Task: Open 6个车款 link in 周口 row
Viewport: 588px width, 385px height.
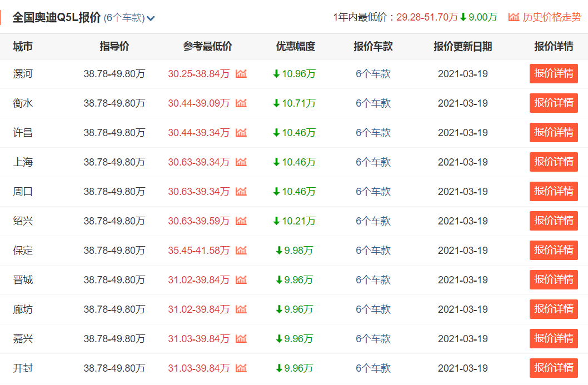Action: pyautogui.click(x=373, y=192)
